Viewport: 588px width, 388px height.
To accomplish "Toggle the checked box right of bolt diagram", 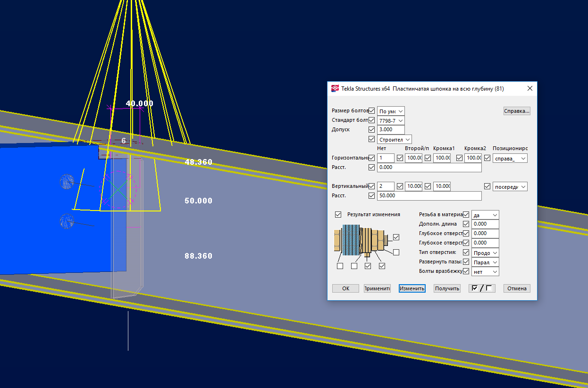I will (x=396, y=237).
